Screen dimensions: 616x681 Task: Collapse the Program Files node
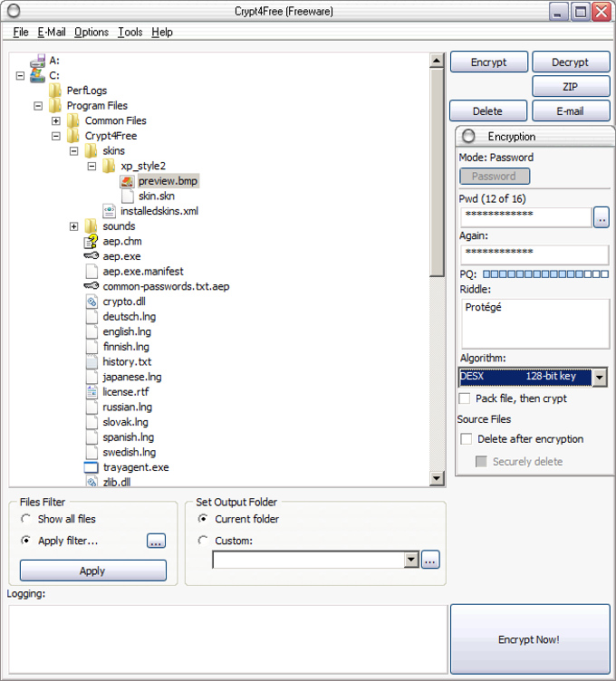click(x=38, y=106)
